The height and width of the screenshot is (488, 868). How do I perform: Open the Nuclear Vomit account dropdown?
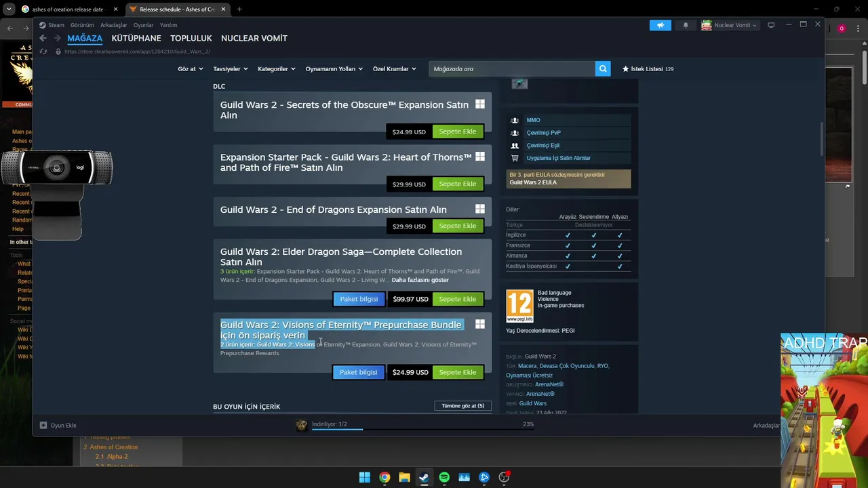[x=735, y=25]
